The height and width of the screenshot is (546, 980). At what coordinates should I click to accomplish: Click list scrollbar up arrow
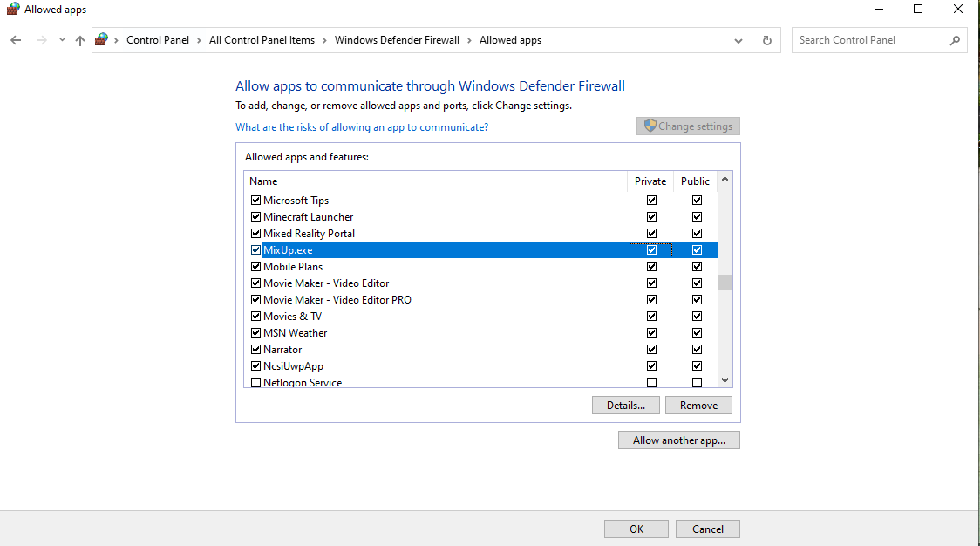pos(725,180)
